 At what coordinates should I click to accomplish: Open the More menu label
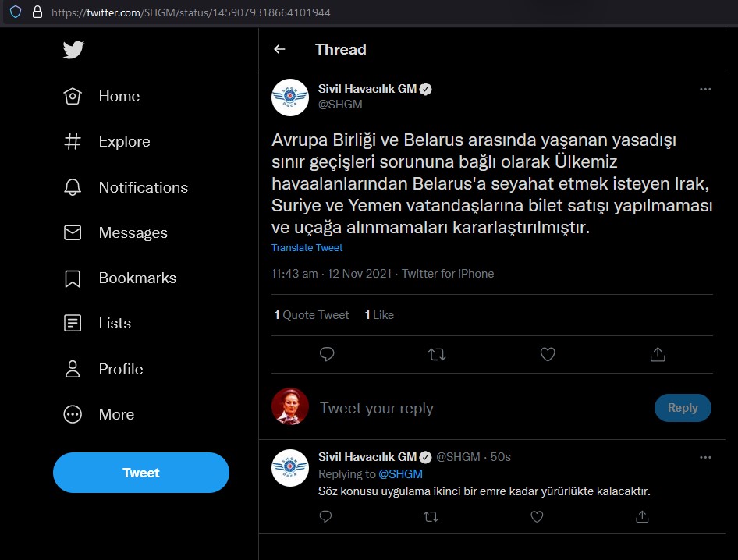[116, 414]
